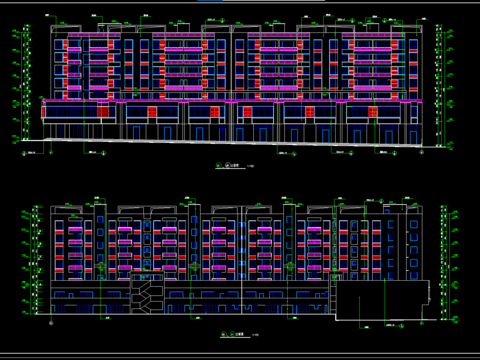
Task: Click the blue segment in the top bar
Action: pyautogui.click(x=210, y=1)
